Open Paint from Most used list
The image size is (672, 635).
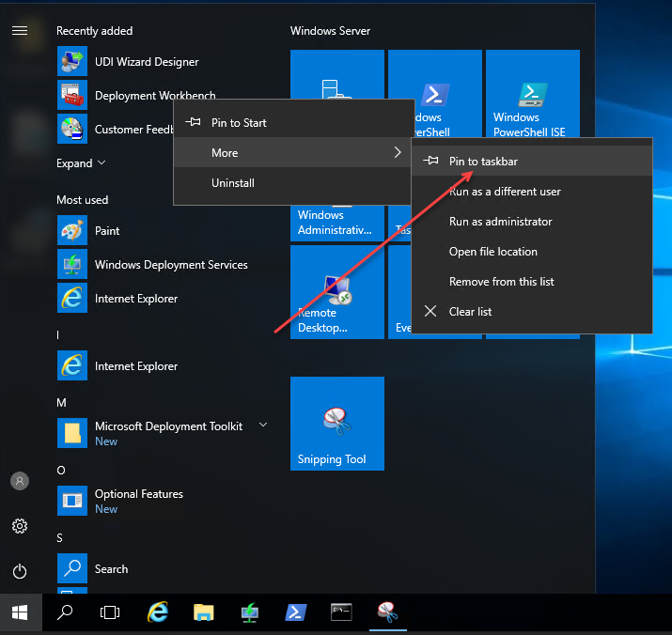click(107, 231)
